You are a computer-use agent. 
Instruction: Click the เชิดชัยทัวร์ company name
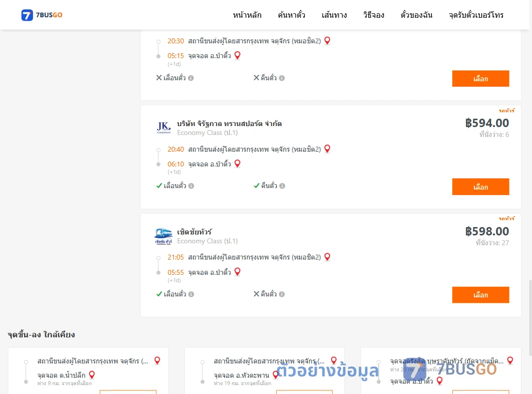click(195, 232)
